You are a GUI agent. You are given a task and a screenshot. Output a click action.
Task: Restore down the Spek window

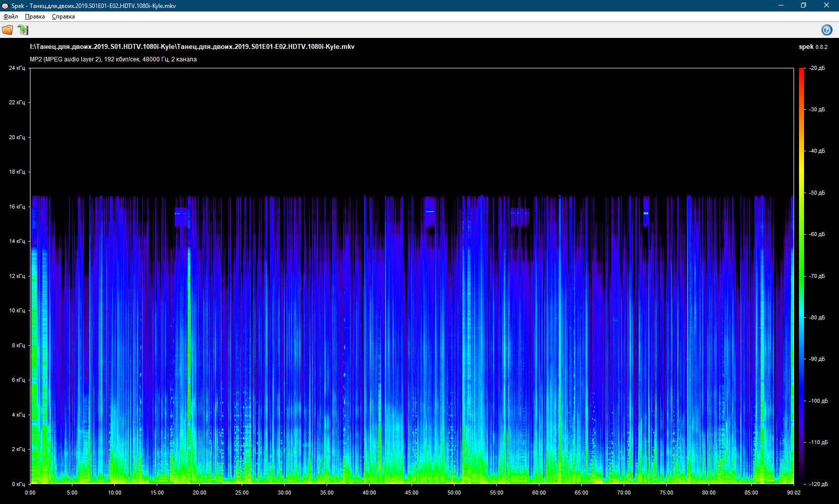coord(804,5)
